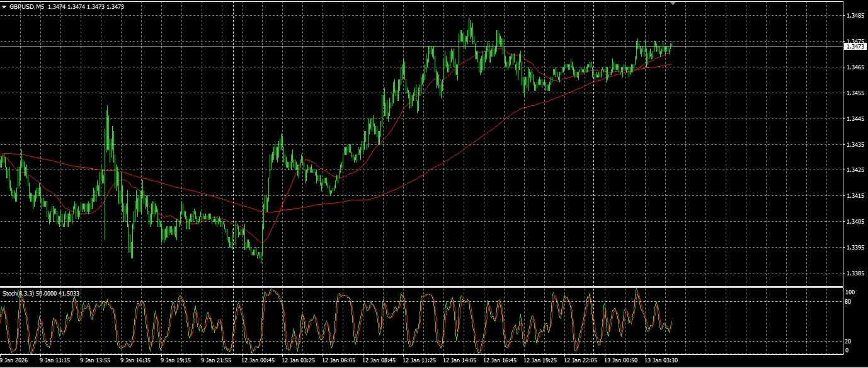Image resolution: width=868 pixels, height=368 pixels.
Task: Click the 1.3395 price axis label
Action: tap(855, 248)
